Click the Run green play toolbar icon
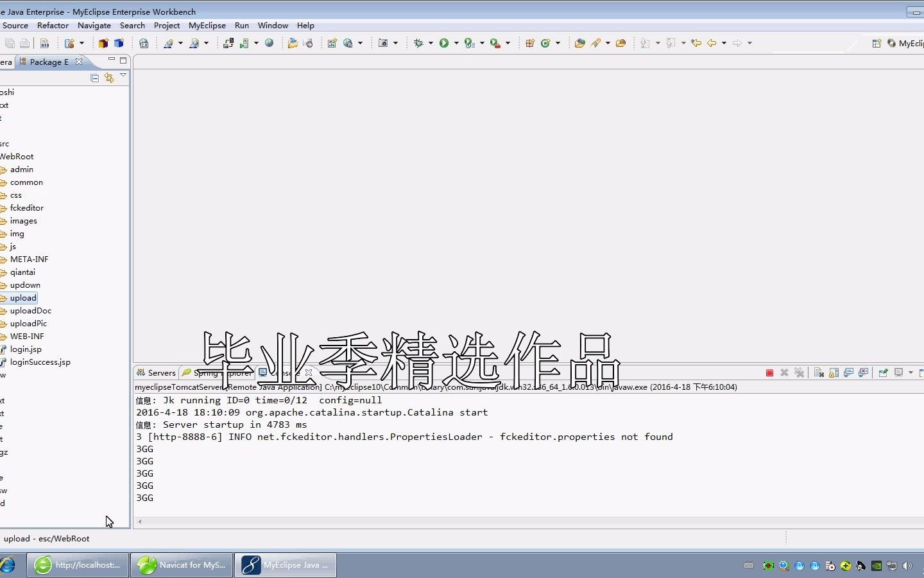This screenshot has width=924, height=578. [x=443, y=43]
